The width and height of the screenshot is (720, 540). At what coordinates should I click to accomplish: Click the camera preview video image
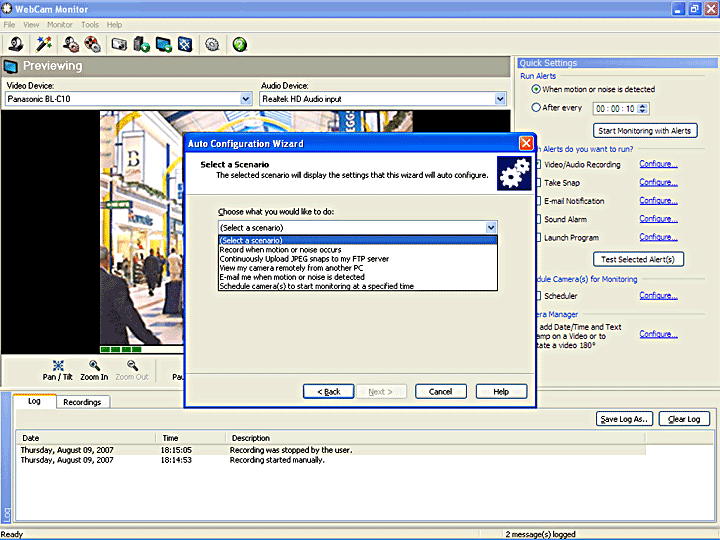tap(141, 227)
